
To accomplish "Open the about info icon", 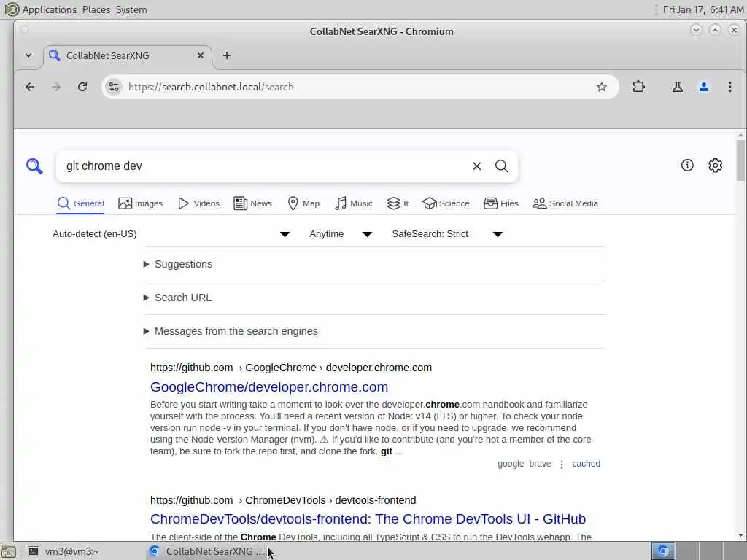I will coord(687,166).
